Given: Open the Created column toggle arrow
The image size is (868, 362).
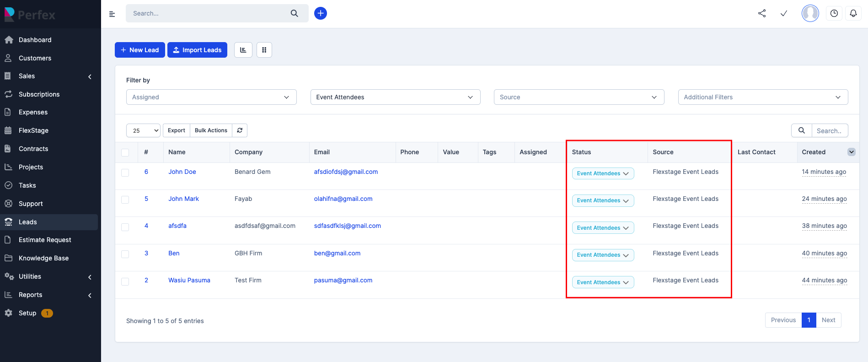Looking at the screenshot, I should [852, 152].
